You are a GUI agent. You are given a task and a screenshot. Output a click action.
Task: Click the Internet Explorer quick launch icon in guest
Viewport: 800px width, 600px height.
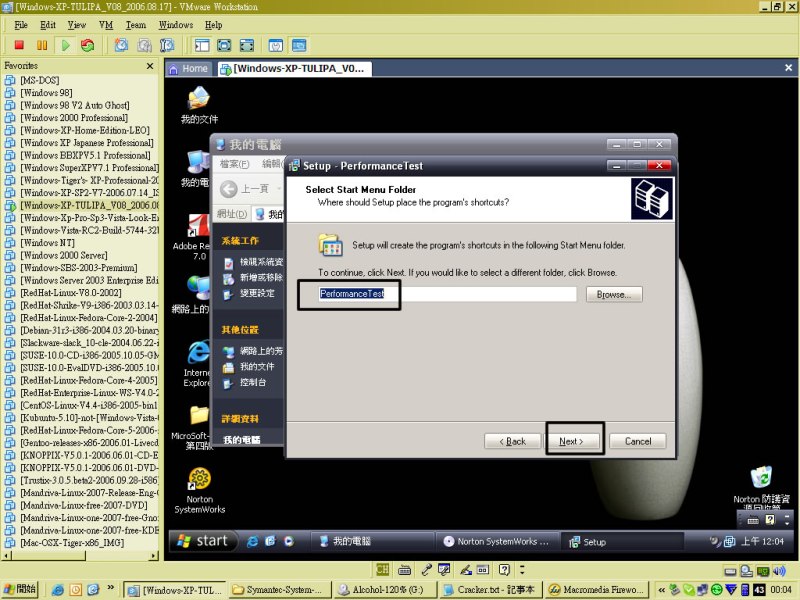click(x=252, y=542)
